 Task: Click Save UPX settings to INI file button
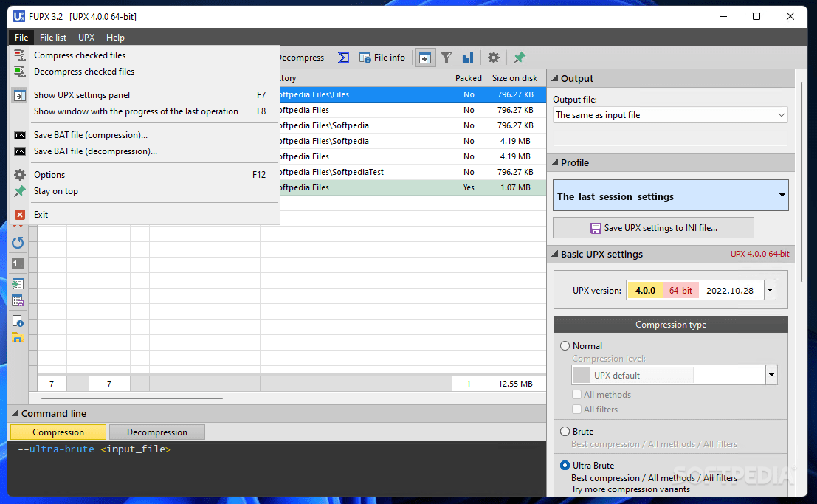[x=653, y=228]
